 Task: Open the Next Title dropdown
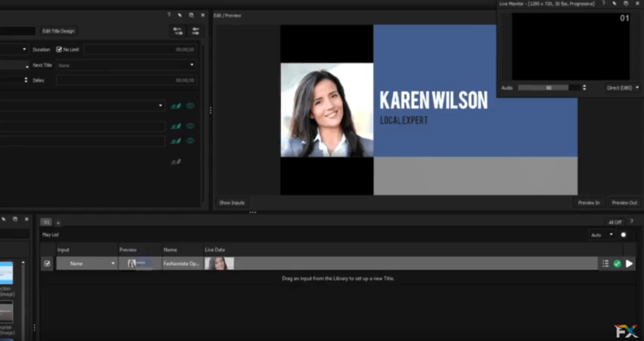tap(126, 65)
